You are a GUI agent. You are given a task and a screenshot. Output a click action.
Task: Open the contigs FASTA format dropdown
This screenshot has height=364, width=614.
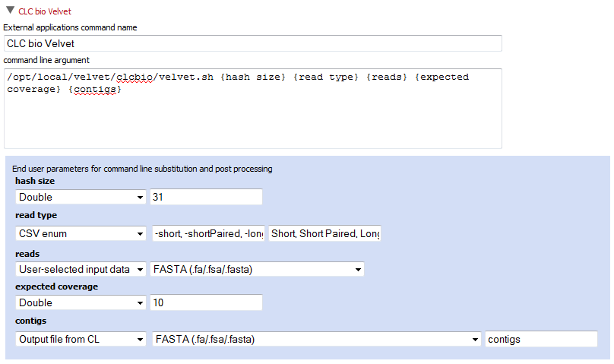[x=316, y=339]
